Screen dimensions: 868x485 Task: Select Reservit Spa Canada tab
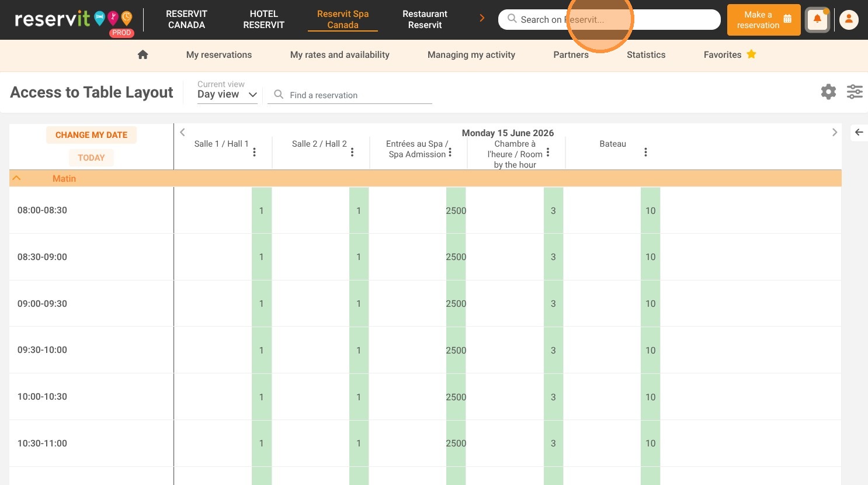click(x=343, y=19)
